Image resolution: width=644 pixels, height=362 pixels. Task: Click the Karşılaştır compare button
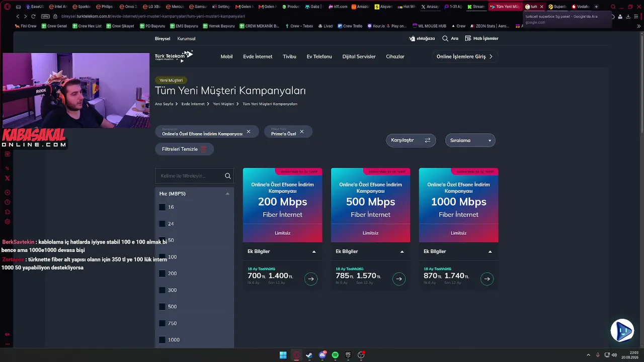pyautogui.click(x=411, y=140)
